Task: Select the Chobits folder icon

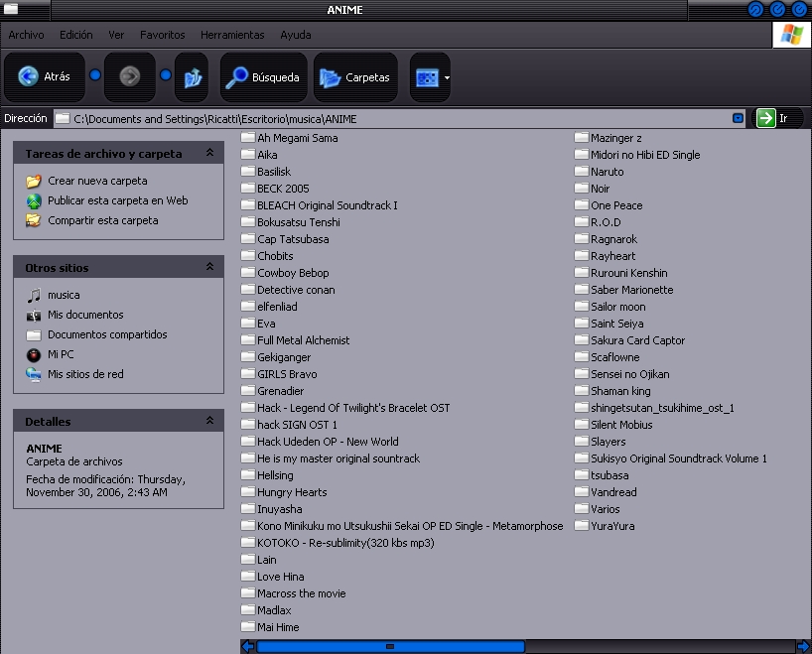Action: click(248, 255)
